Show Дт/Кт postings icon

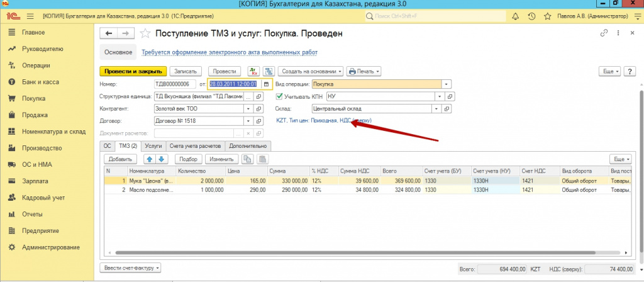pos(253,71)
